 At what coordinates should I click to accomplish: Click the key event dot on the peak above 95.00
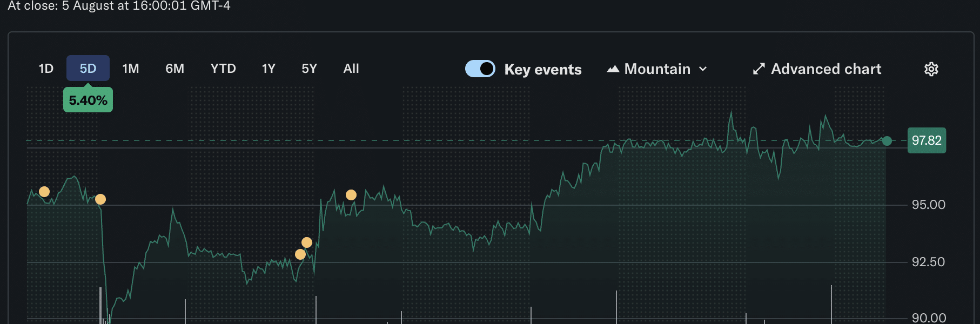coord(351,195)
